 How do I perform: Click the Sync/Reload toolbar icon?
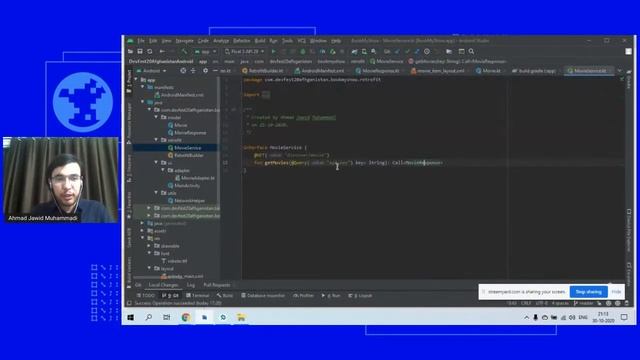[x=149, y=51]
